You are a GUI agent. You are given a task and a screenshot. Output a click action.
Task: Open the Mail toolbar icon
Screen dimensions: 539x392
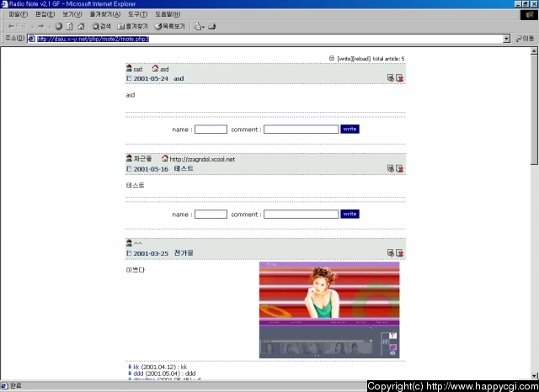pos(199,26)
